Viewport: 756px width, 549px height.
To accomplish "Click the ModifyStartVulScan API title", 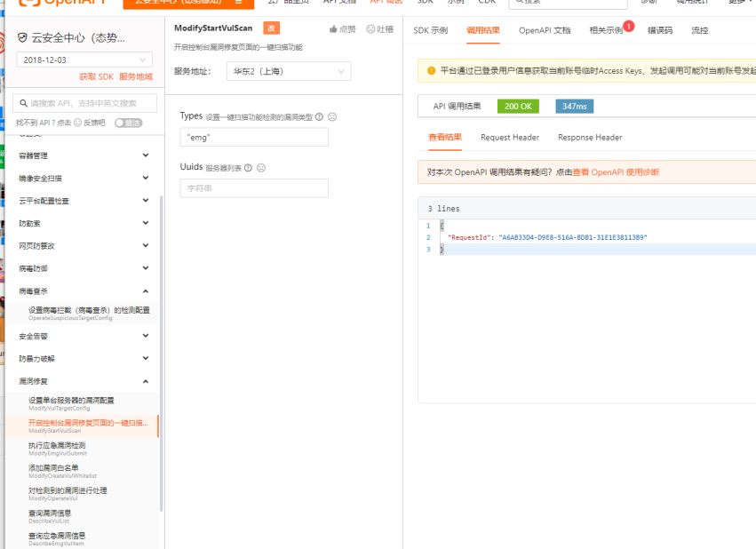I will click(x=213, y=28).
